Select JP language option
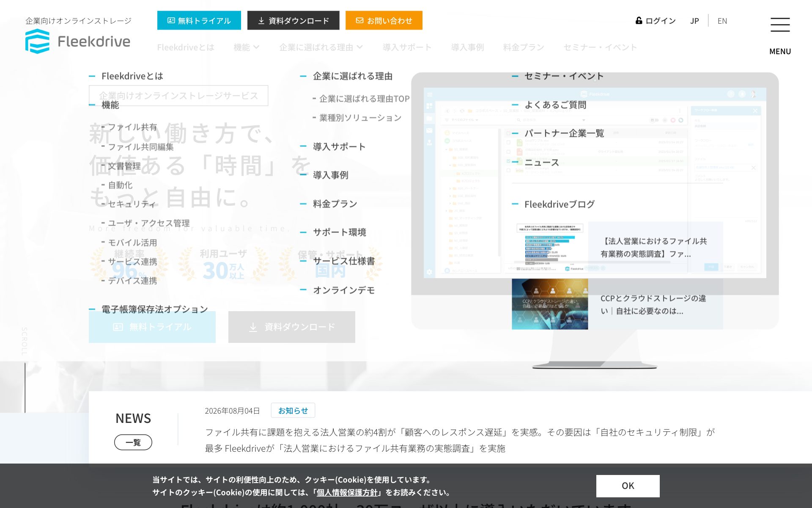The image size is (812, 508). tap(694, 21)
